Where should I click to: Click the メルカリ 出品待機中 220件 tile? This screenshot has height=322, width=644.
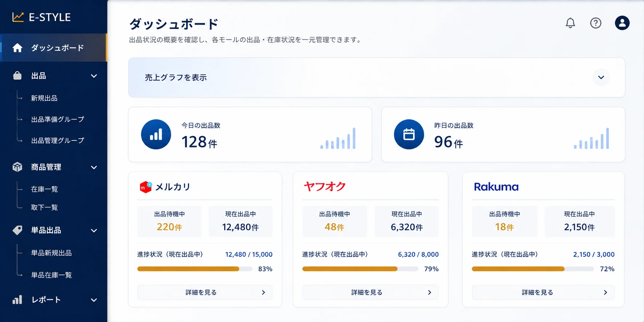[169, 221]
